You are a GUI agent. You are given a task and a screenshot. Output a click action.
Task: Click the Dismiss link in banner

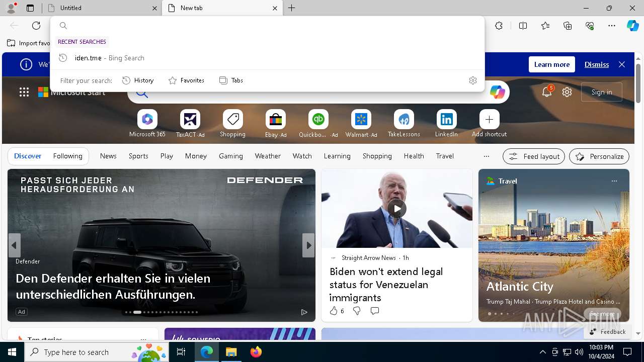click(x=597, y=64)
